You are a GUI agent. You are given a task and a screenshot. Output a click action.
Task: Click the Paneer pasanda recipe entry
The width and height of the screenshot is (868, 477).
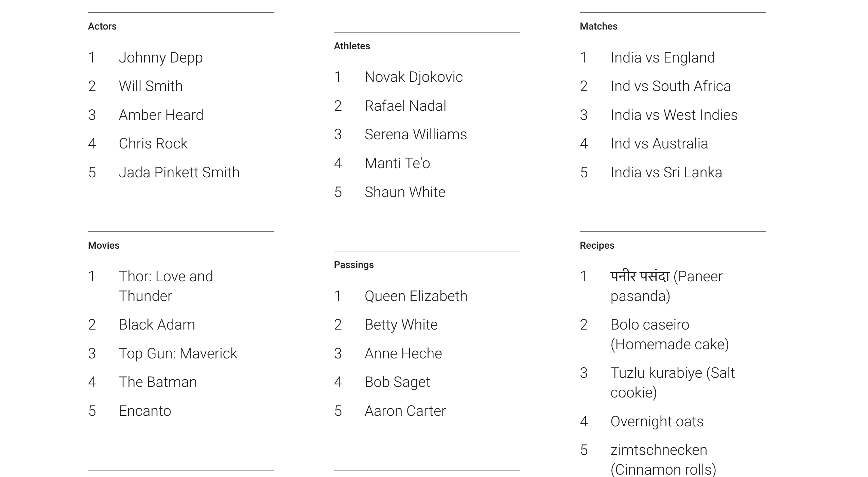pyautogui.click(x=666, y=286)
